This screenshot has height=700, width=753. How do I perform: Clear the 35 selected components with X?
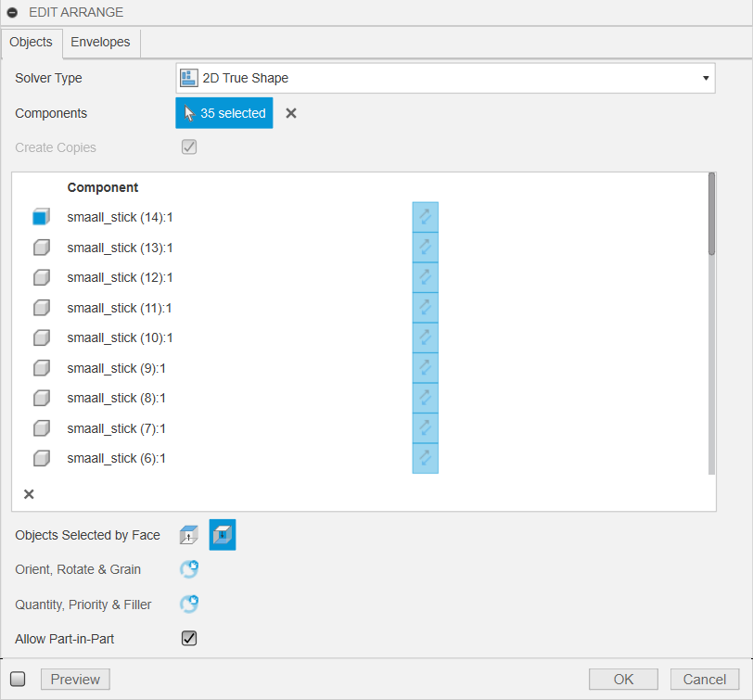coord(290,113)
